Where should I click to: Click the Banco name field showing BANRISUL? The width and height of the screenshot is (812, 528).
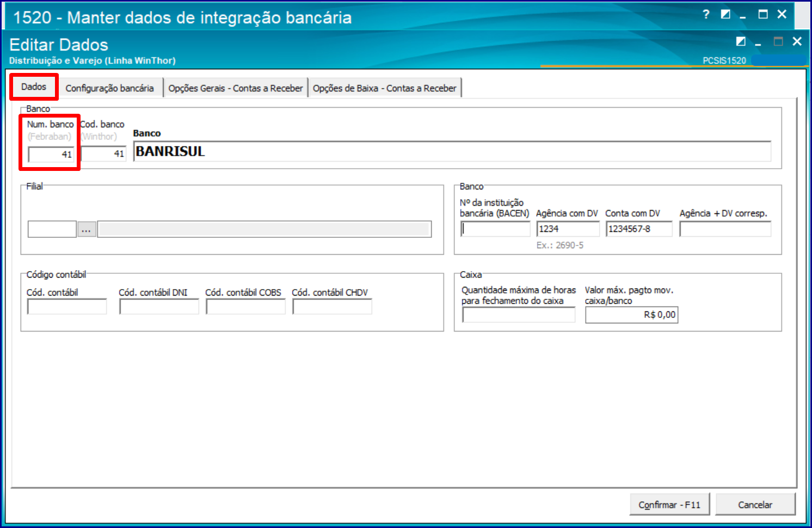click(x=452, y=151)
